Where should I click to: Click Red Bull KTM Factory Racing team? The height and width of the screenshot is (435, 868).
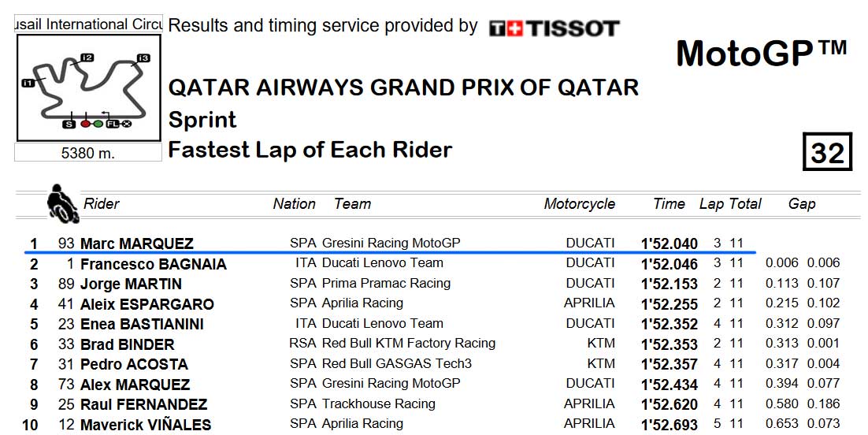coord(409,344)
